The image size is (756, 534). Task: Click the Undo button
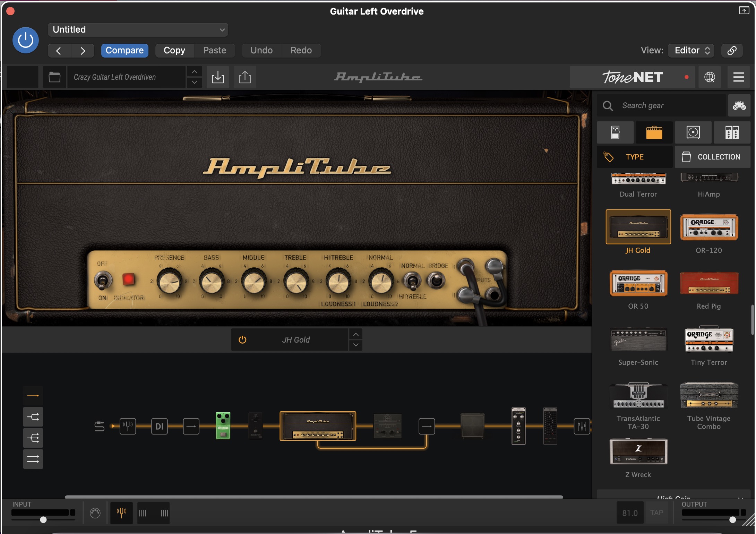(261, 51)
